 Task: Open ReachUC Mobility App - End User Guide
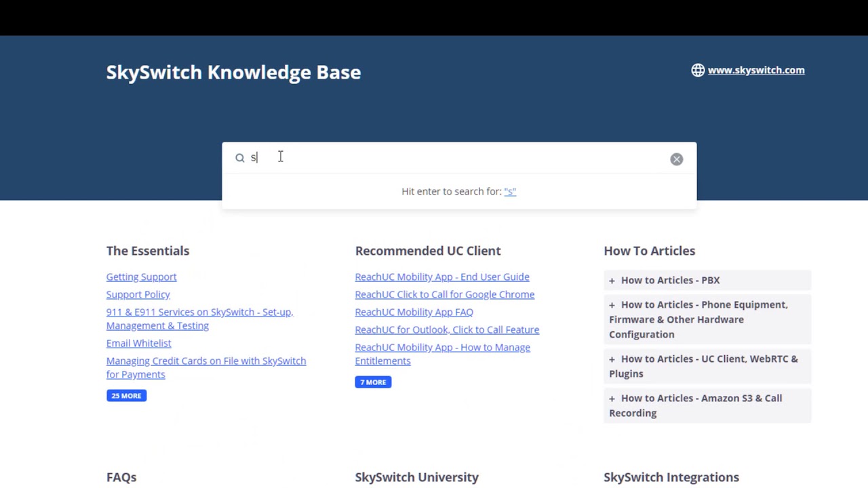442,277
